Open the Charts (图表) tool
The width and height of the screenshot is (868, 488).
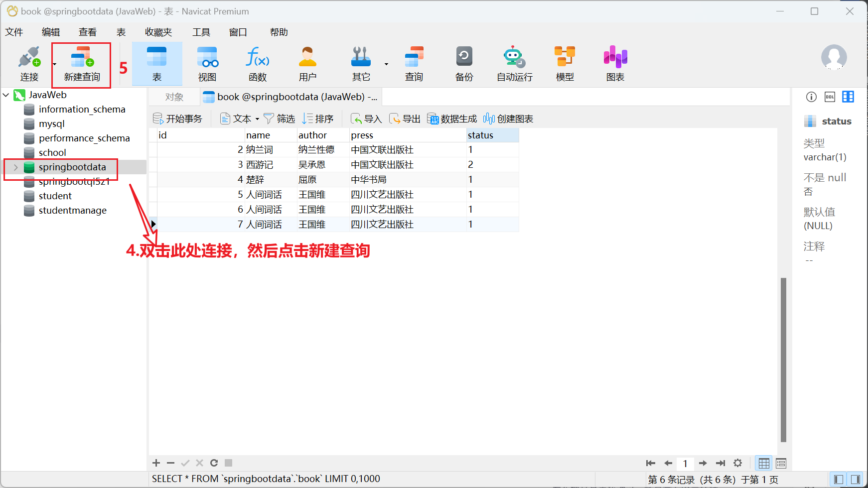coord(615,64)
